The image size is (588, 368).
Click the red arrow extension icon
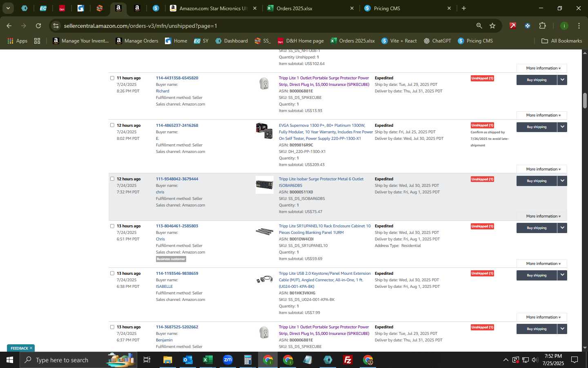(512, 26)
